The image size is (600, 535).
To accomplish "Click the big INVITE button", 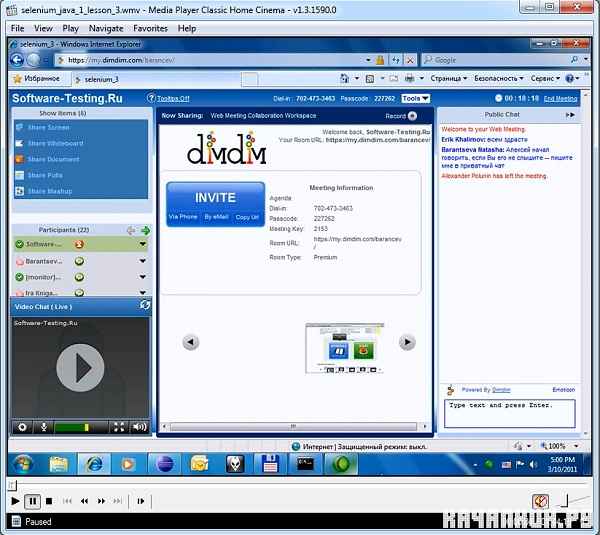I will click(215, 197).
